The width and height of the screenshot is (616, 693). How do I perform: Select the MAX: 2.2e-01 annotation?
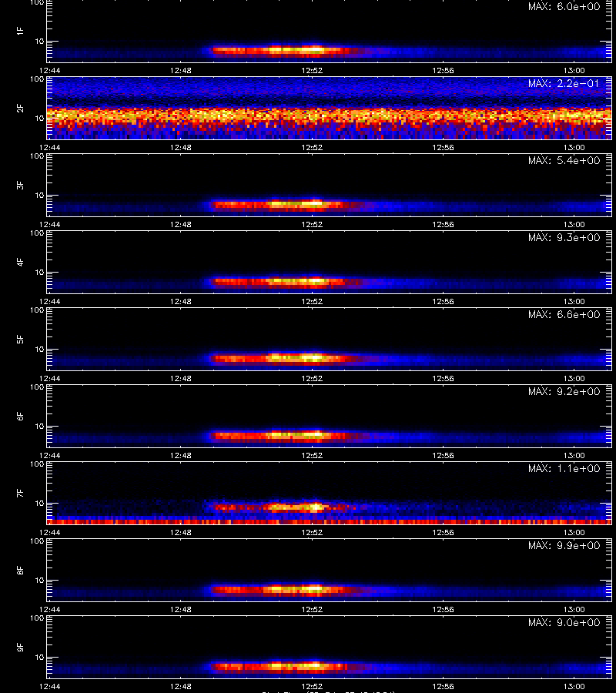[x=564, y=83]
